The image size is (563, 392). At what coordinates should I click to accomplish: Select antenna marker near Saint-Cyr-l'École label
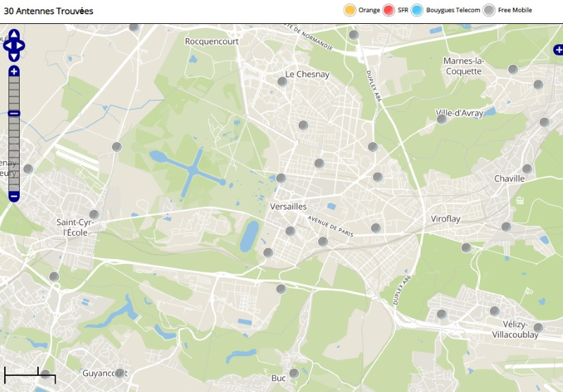coord(94,215)
